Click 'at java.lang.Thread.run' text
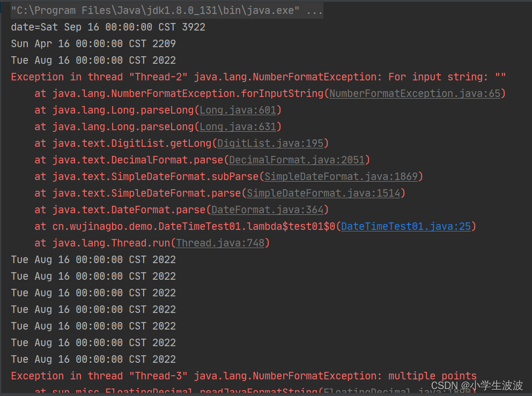 (x=102, y=243)
